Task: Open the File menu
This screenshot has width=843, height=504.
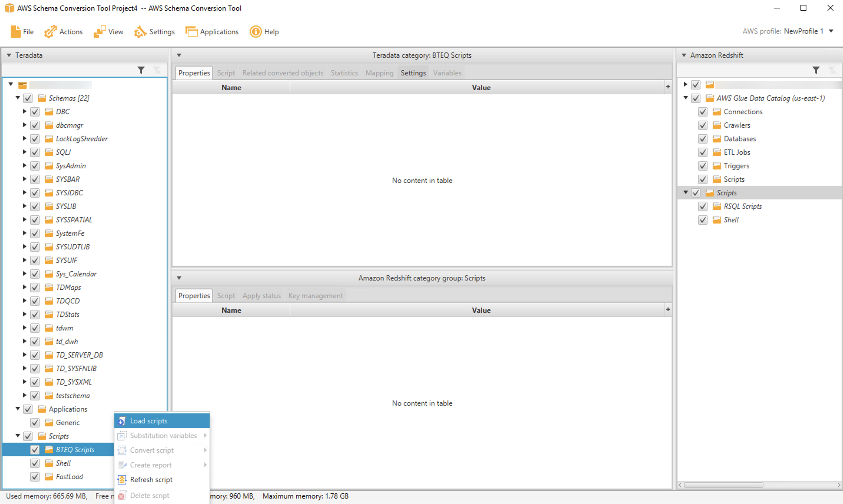Action: coord(22,31)
